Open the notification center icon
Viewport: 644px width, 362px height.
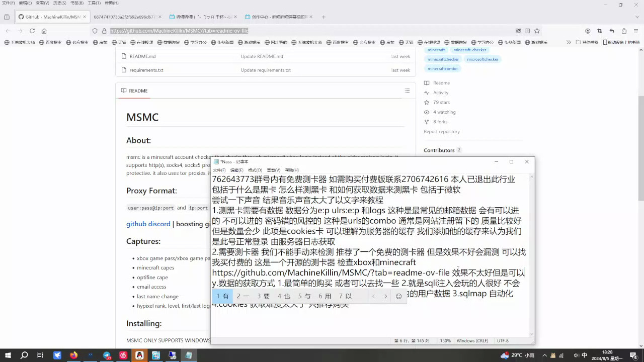coord(634,355)
